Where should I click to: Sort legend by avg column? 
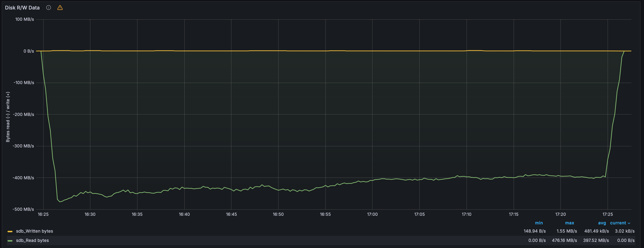pyautogui.click(x=602, y=223)
